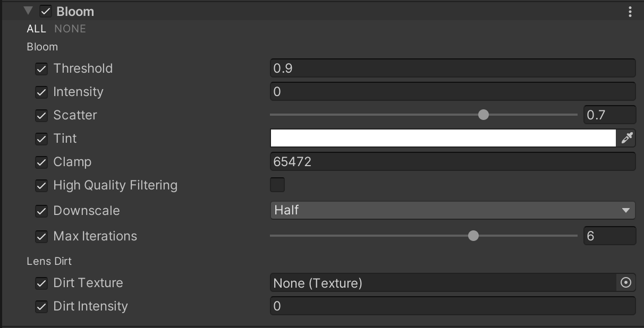Click ALL to enable all overrides
This screenshot has height=328, width=644.
[x=37, y=29]
